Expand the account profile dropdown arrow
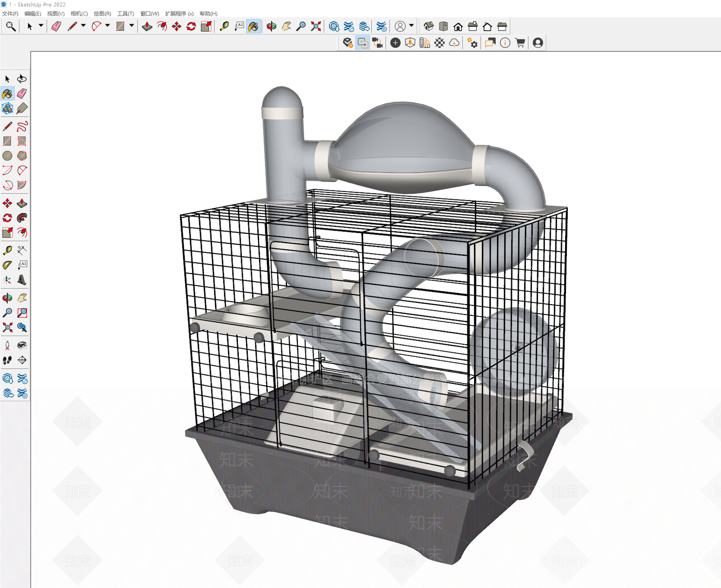This screenshot has height=588, width=721. point(411,26)
